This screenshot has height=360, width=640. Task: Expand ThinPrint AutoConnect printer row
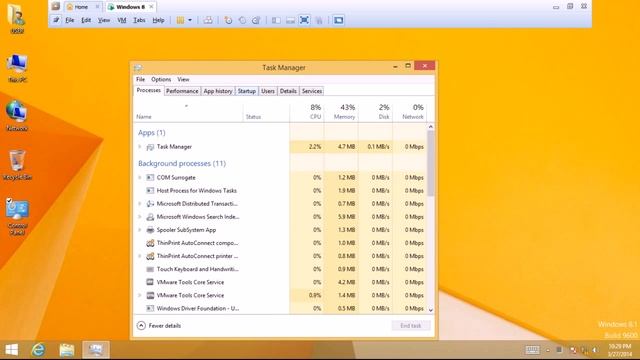pos(140,256)
